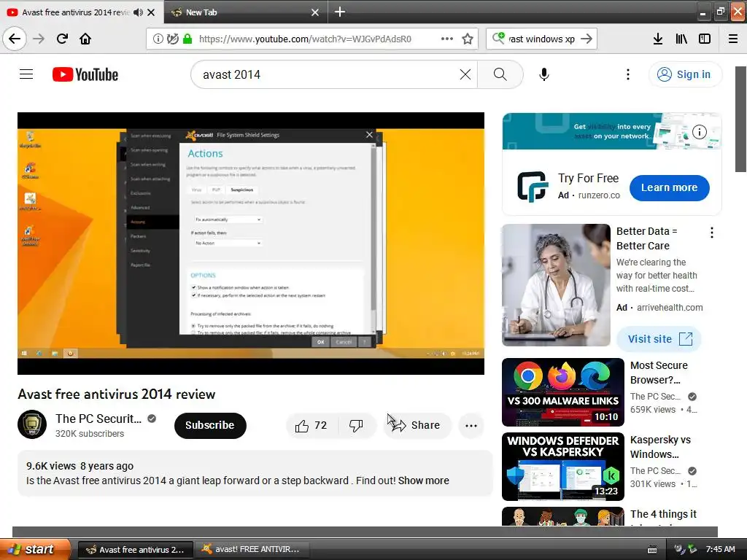
Task: Open The PC Security channel avatar
Action: click(x=32, y=424)
